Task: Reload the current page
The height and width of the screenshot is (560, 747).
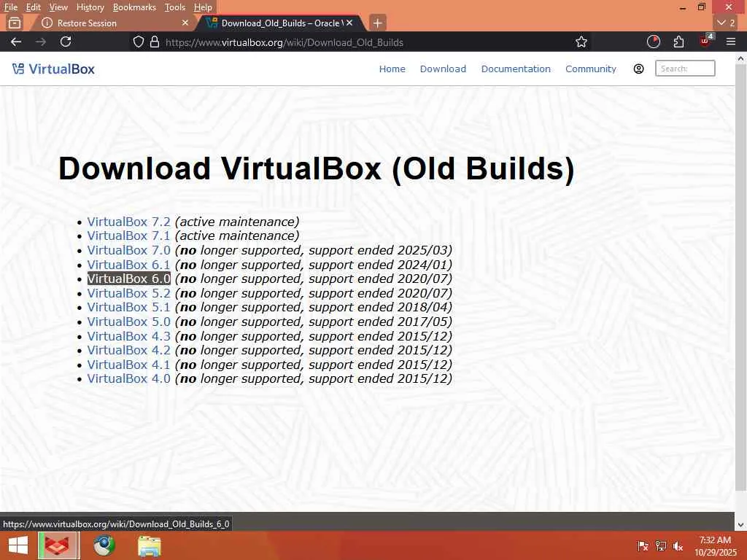Action: pyautogui.click(x=66, y=42)
